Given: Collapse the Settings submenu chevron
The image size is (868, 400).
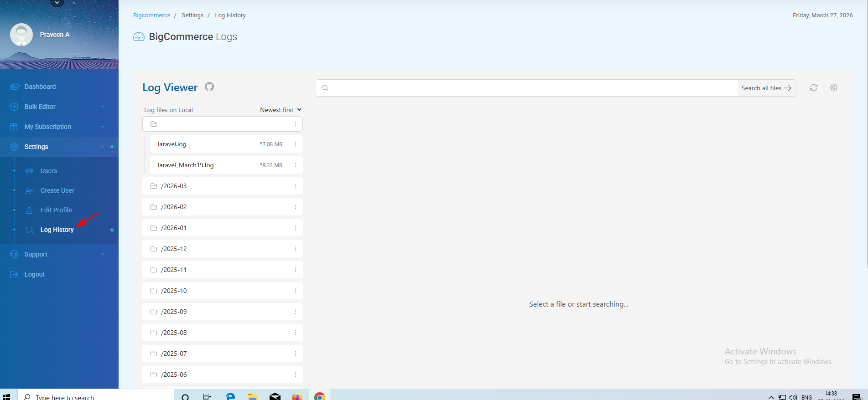Looking at the screenshot, I should [x=102, y=147].
